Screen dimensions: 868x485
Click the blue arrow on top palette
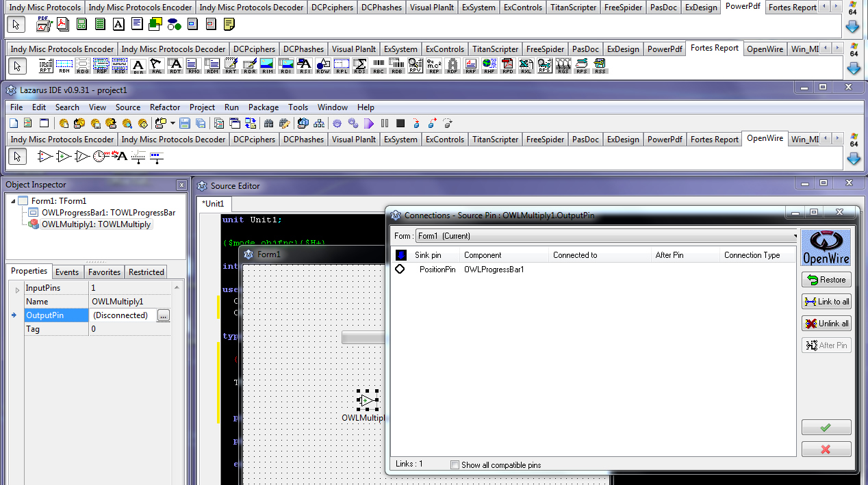click(x=853, y=27)
